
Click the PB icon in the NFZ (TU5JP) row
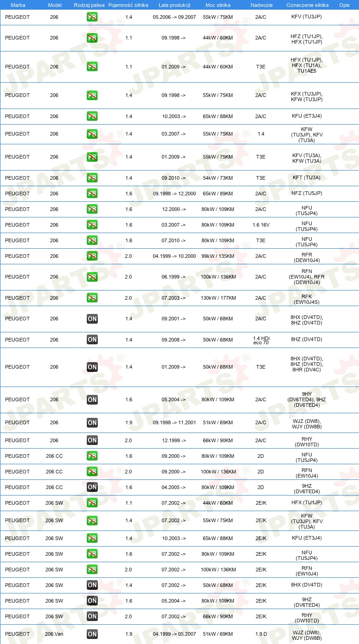click(x=92, y=194)
